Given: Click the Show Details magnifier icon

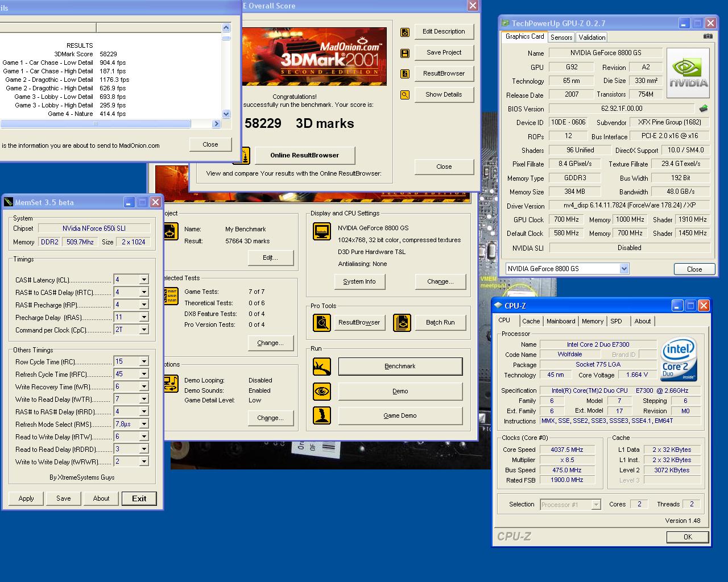Looking at the screenshot, I should pyautogui.click(x=405, y=95).
